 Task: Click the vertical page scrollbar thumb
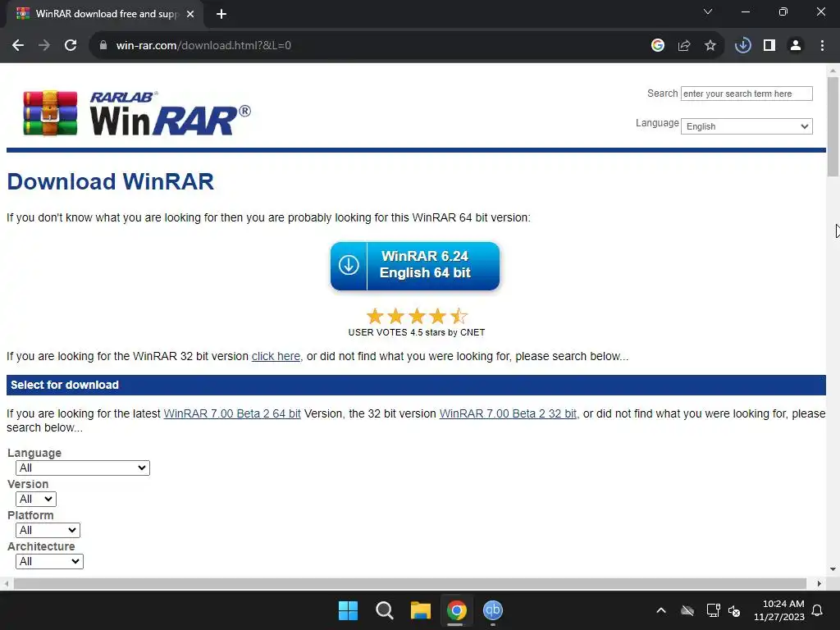pos(833,126)
